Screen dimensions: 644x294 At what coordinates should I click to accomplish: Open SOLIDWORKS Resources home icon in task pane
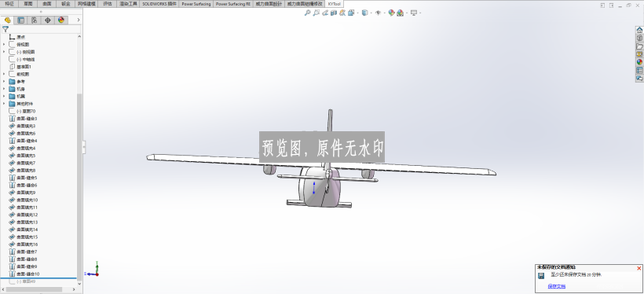(639, 30)
